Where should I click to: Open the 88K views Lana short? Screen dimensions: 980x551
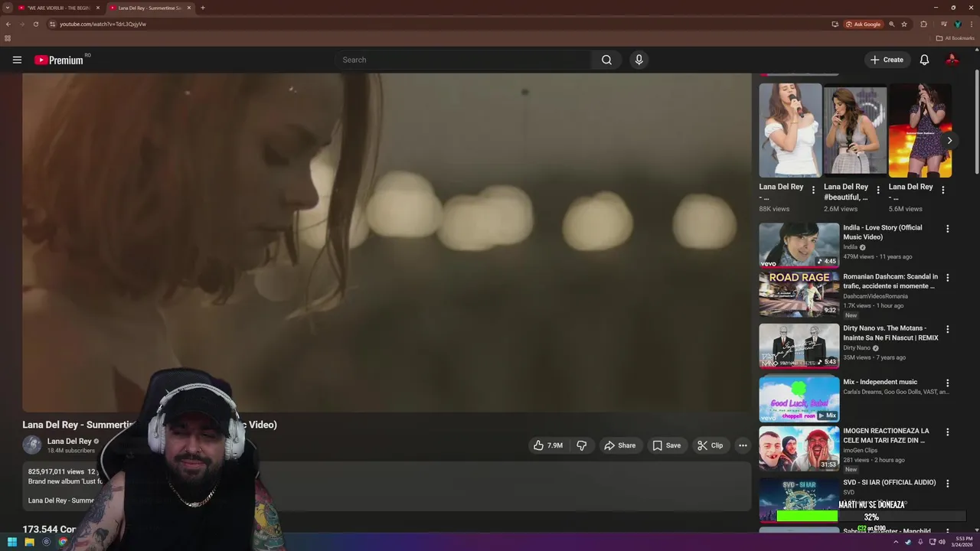coord(790,130)
